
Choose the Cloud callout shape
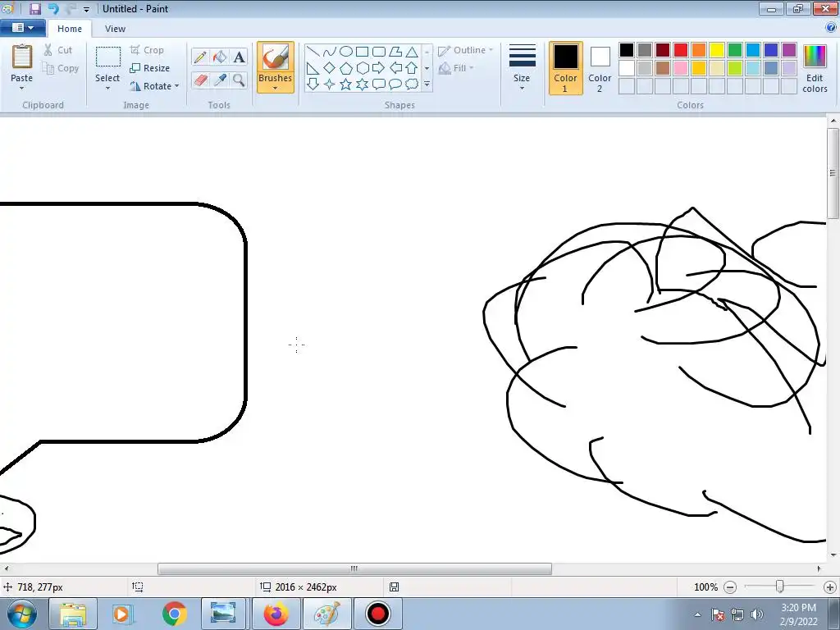tap(412, 84)
